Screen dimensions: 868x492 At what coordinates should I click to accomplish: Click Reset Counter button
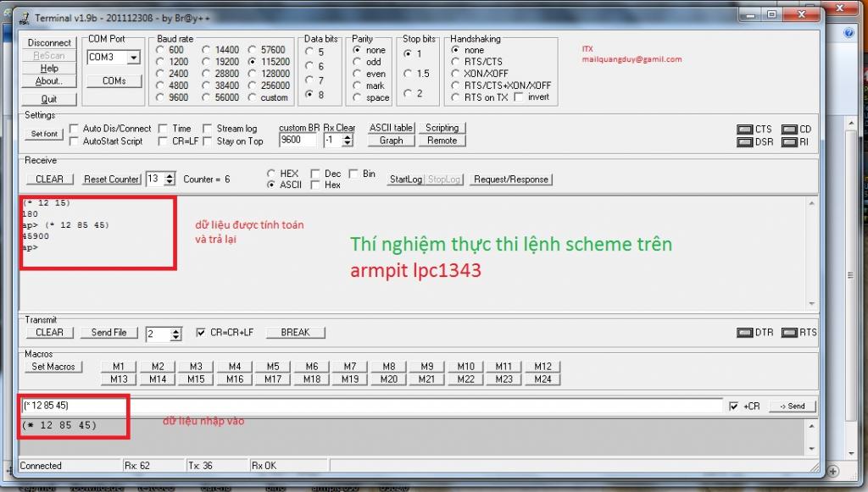point(111,180)
